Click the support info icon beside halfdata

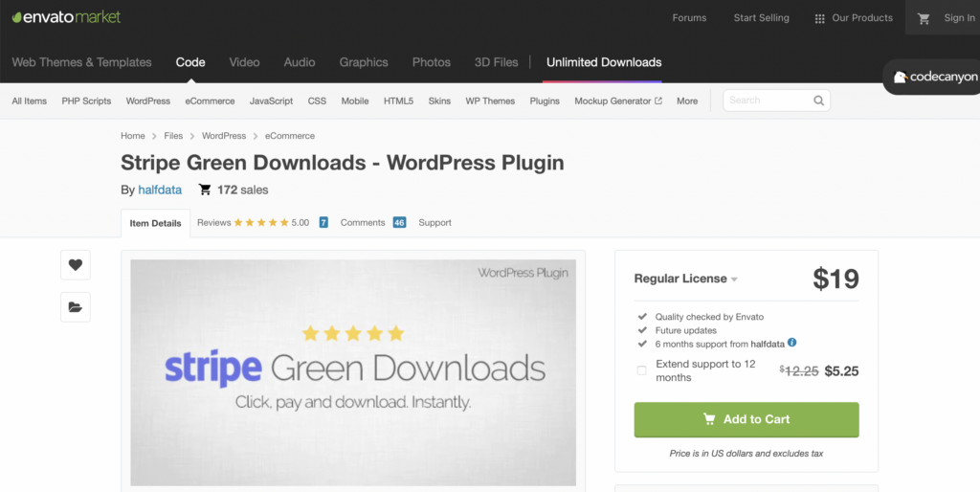click(792, 343)
